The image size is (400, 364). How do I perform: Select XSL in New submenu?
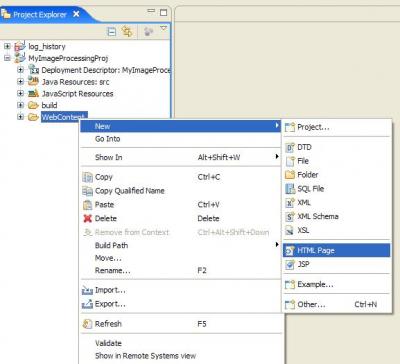point(336,230)
